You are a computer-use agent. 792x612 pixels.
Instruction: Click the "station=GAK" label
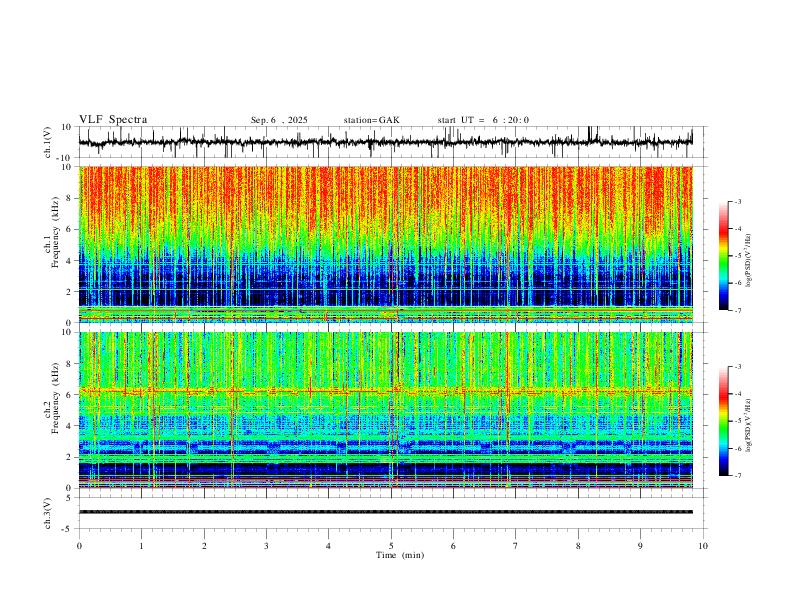pos(371,120)
